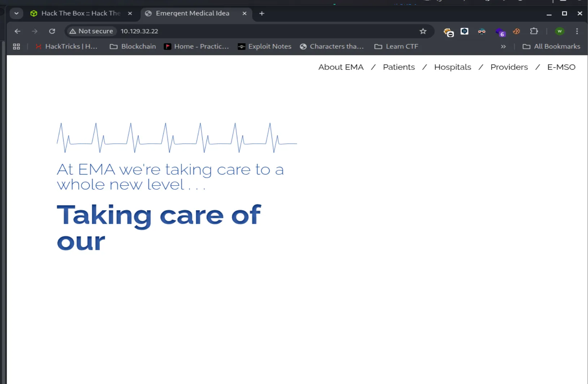Open the cookie editor extension icon

click(x=516, y=31)
